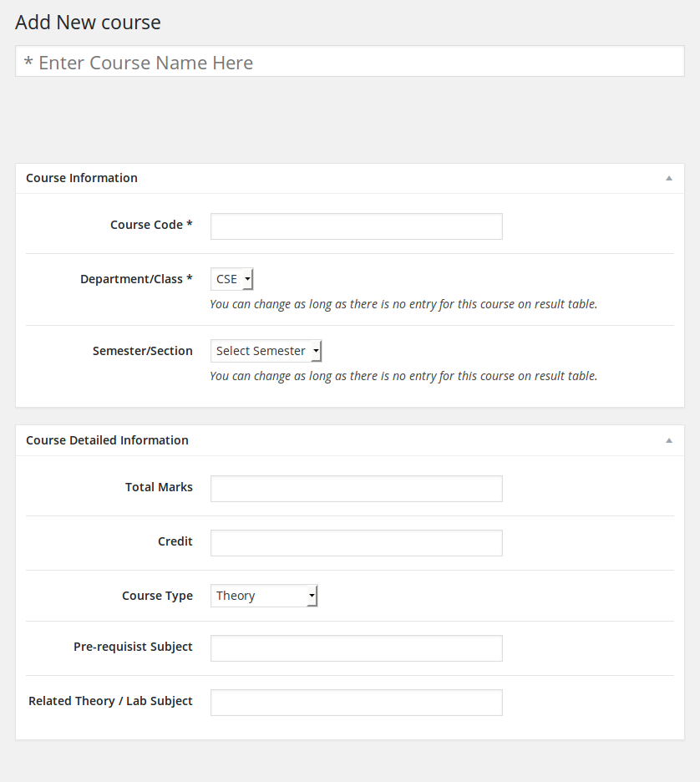Focus the Related Theory / Lab Subject input
Image resolution: width=700 pixels, height=782 pixels.
pos(356,703)
